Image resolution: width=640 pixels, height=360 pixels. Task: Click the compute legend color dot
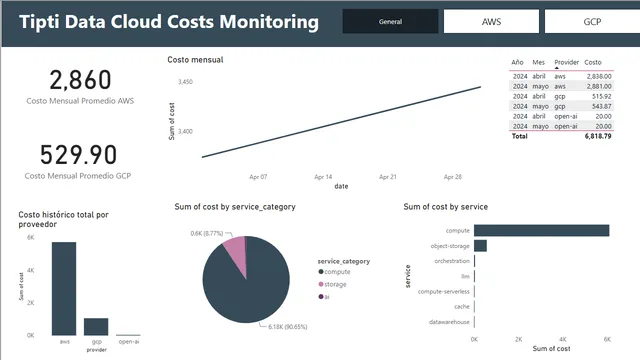point(321,272)
